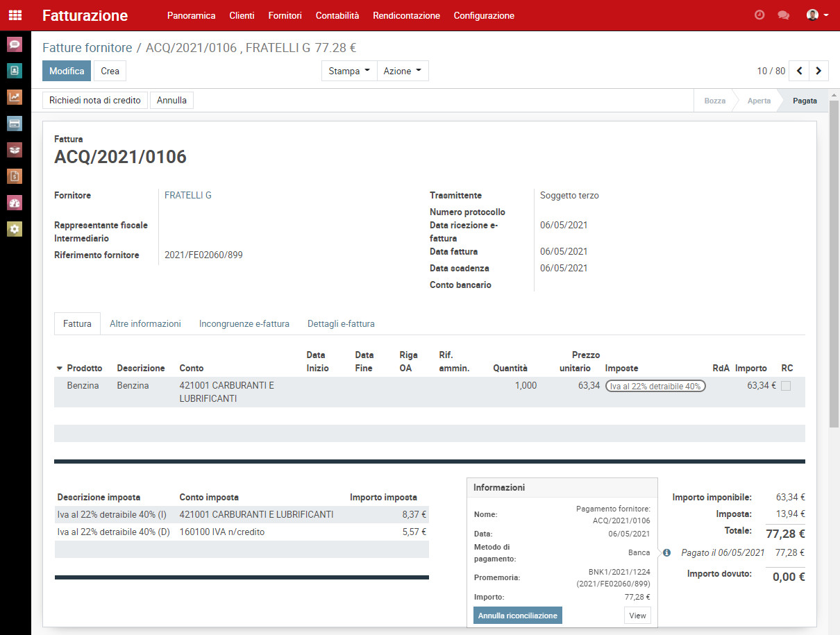Open the Discuss chat app in sidebar
Screen dimensions: 840x635
coord(15,44)
